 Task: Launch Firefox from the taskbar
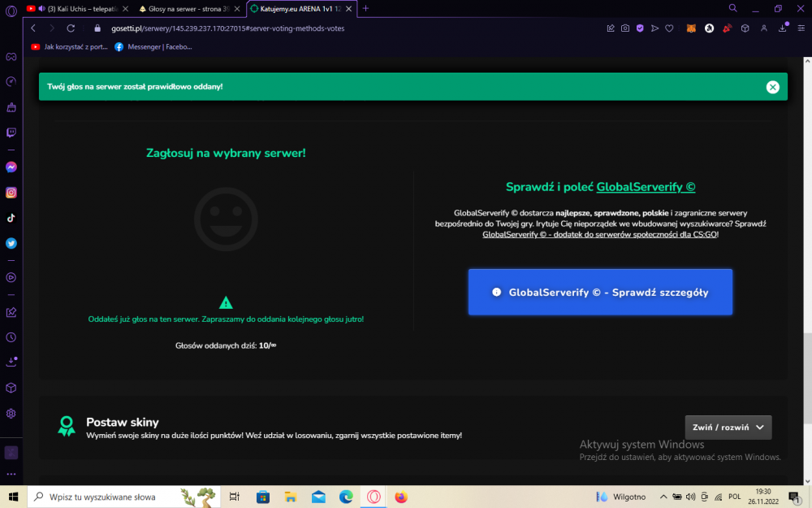401,497
